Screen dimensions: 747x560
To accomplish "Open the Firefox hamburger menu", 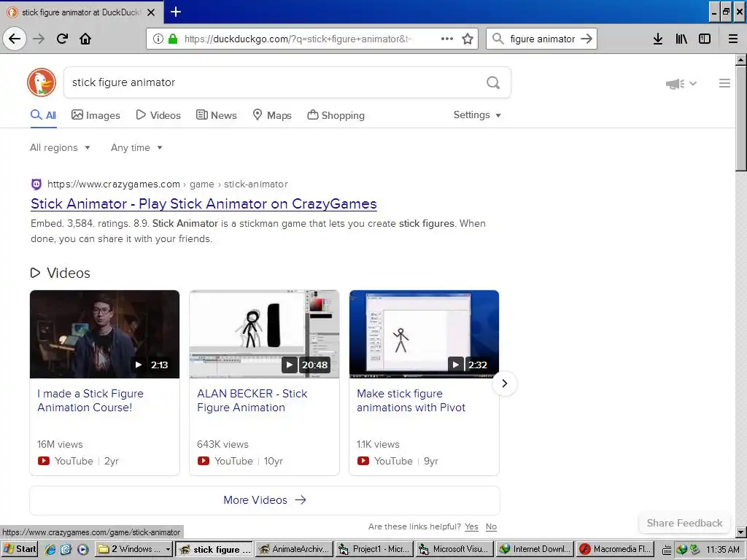I will (733, 39).
